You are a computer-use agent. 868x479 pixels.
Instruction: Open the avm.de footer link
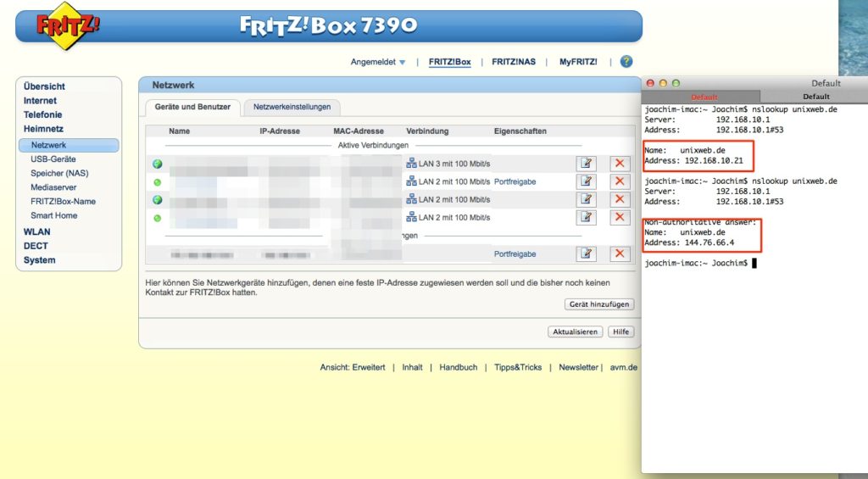624,367
